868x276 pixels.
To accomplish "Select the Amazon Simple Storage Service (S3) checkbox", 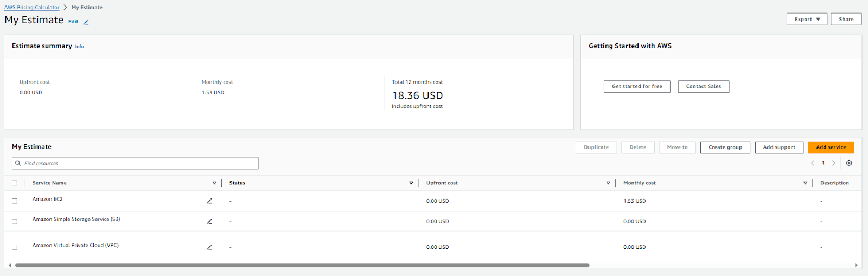I will (x=15, y=221).
